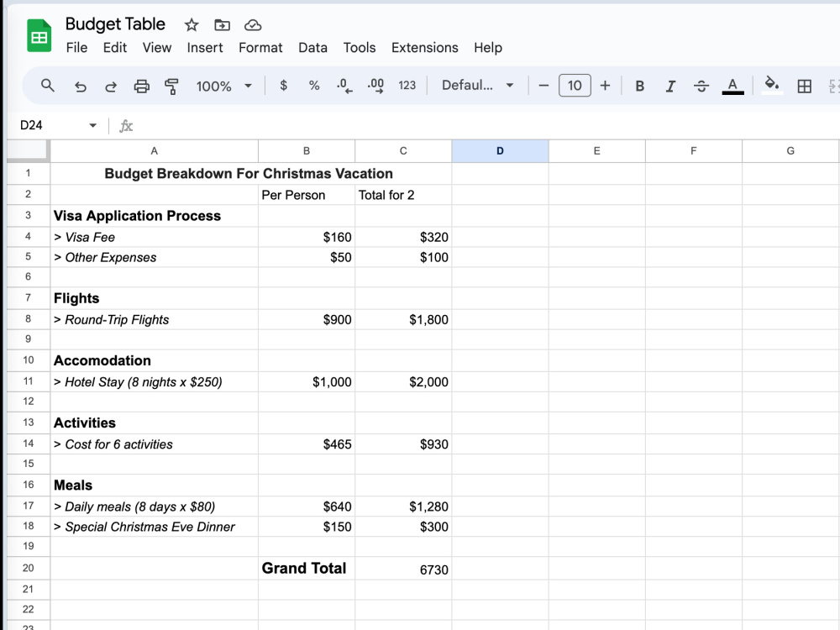Check the cloud save status icon

pos(253,24)
